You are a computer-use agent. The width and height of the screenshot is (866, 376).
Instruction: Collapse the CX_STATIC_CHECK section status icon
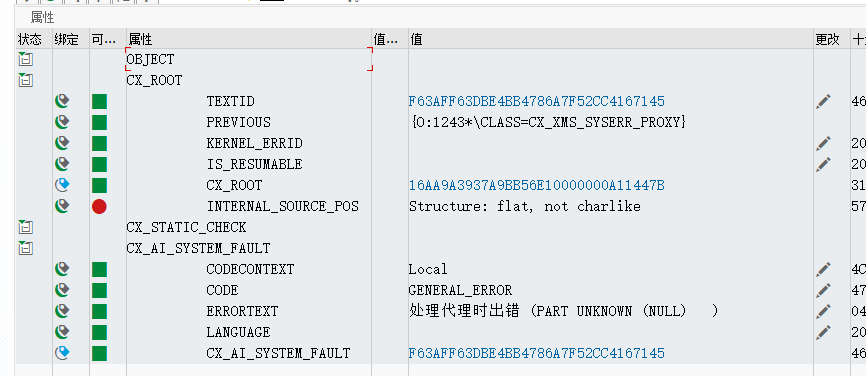point(25,227)
